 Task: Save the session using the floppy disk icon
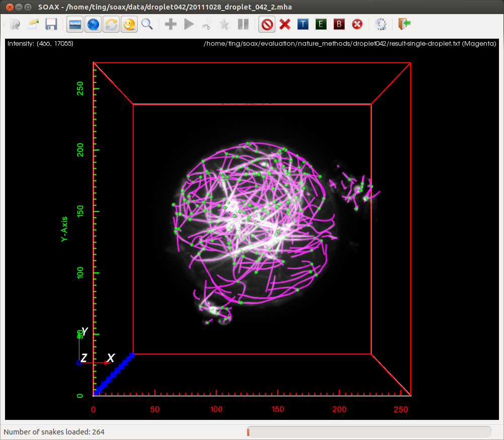click(x=51, y=24)
